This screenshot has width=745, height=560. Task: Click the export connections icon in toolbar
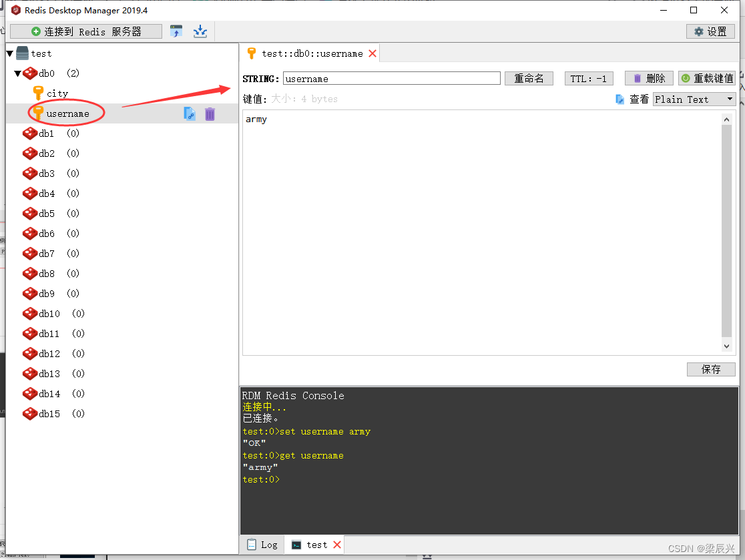click(200, 31)
